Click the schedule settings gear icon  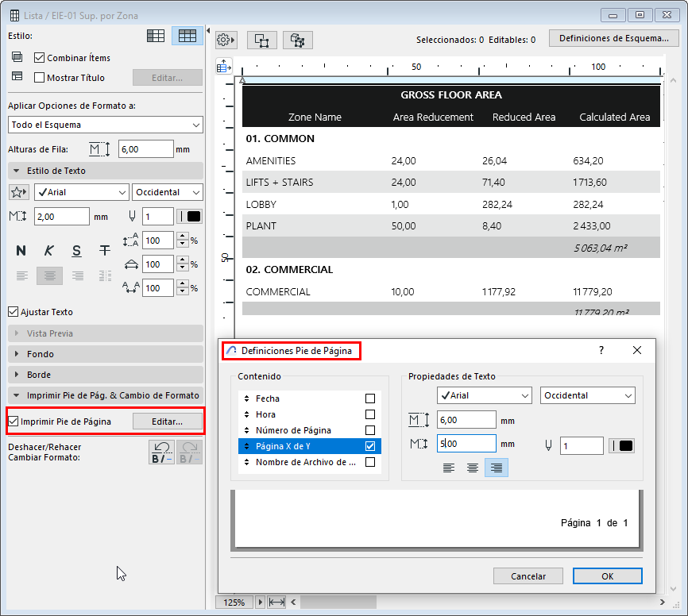(226, 40)
